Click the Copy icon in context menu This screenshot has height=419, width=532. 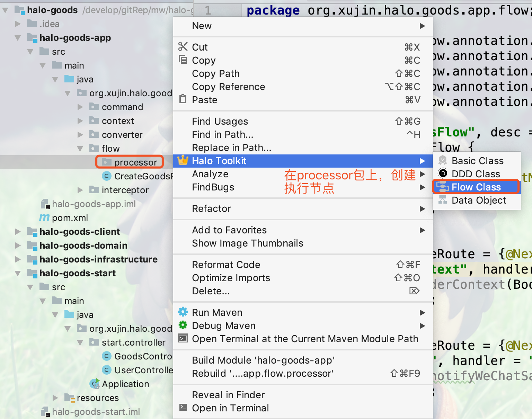pos(183,59)
